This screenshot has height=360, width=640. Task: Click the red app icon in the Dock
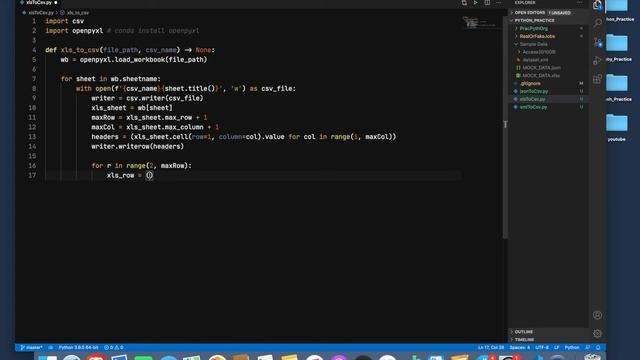(x=96, y=358)
